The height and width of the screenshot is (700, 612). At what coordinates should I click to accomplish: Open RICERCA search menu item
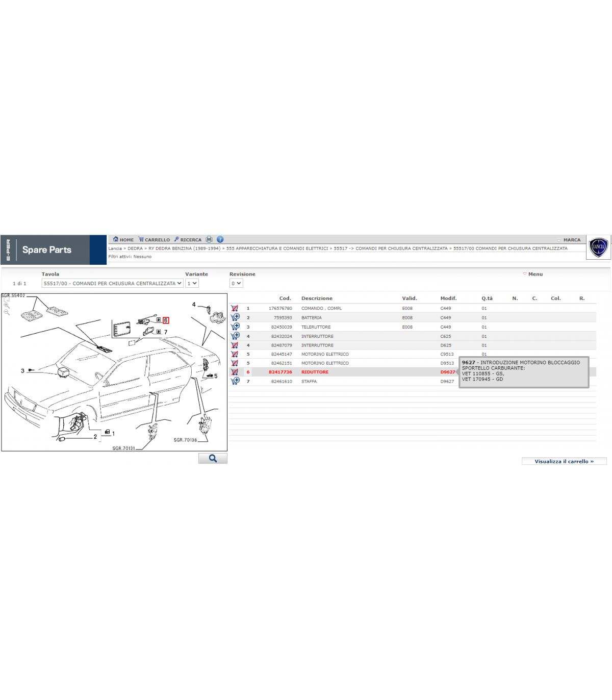[x=188, y=239]
